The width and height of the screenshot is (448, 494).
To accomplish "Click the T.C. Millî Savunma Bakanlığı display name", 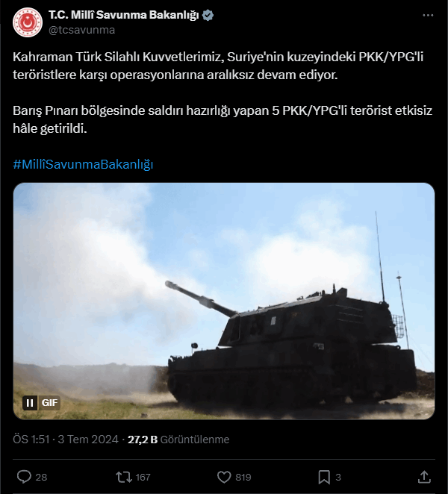I will [124, 15].
